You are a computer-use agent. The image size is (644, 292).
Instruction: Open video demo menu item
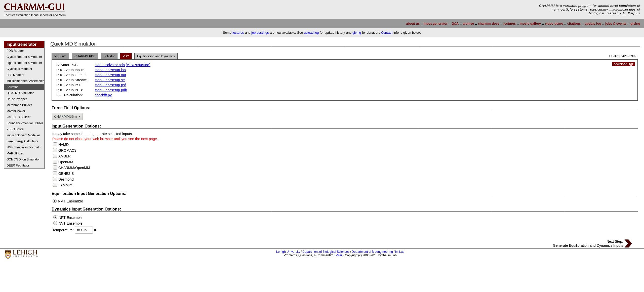click(554, 24)
